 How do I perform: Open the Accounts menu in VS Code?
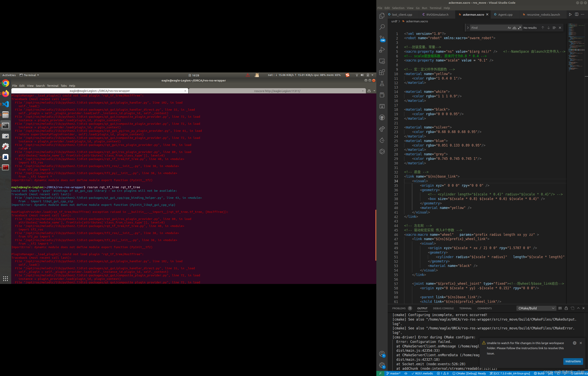(382, 354)
